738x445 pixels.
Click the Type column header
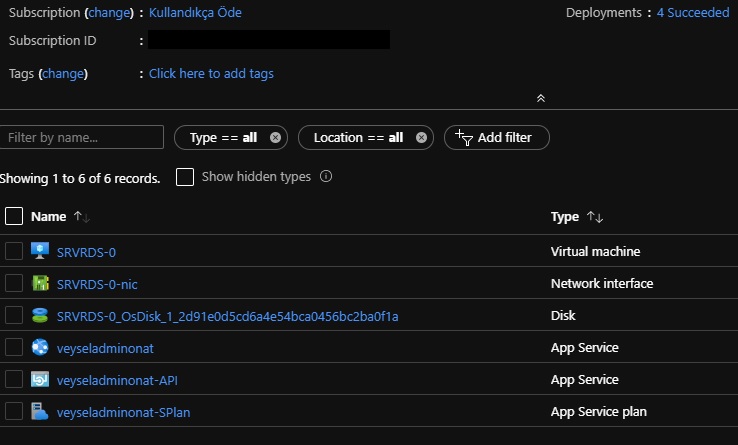(x=565, y=217)
